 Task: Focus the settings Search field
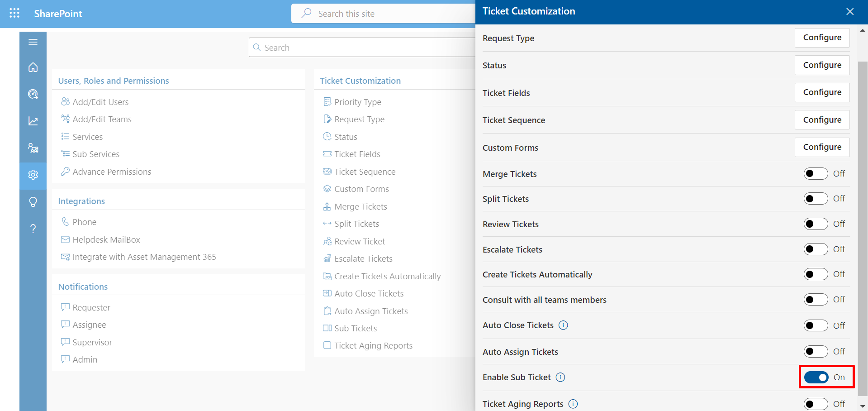(x=362, y=48)
